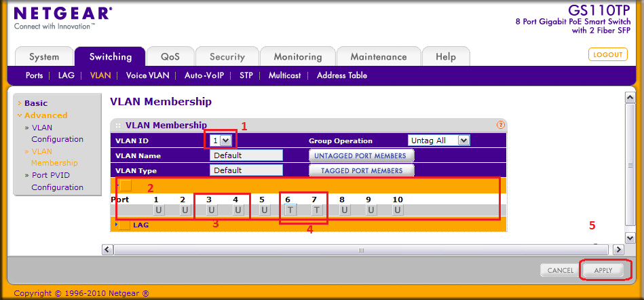Toggle port 10 membership box
Viewport: 644px width, 300px height.
(398, 210)
